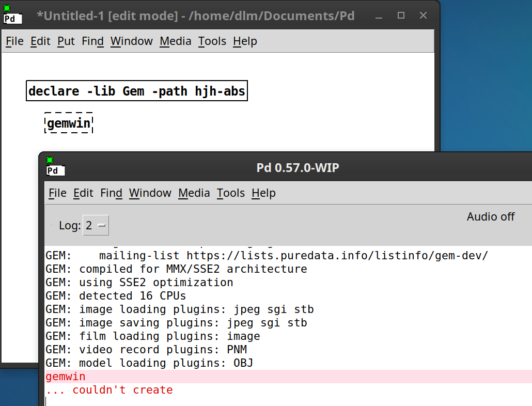This screenshot has height=406, width=532.
Task: Close the Untitled-1 patch window
Action: (423, 15)
